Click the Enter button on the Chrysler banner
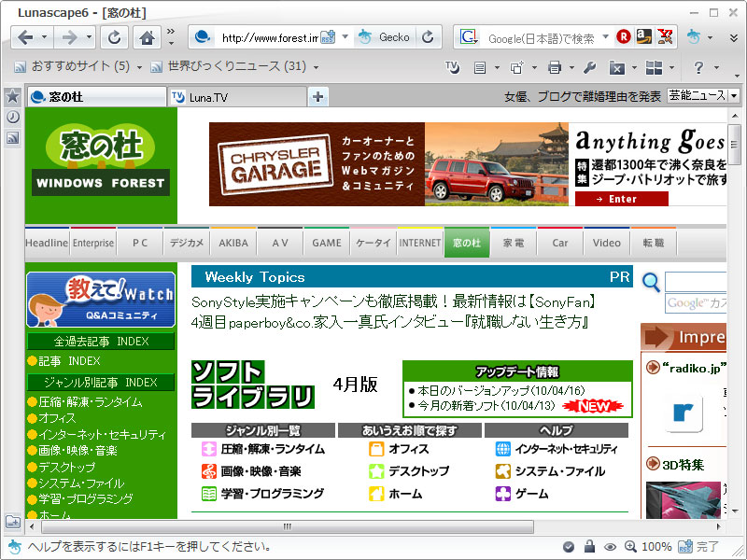Image resolution: width=747 pixels, height=560 pixels. click(621, 199)
